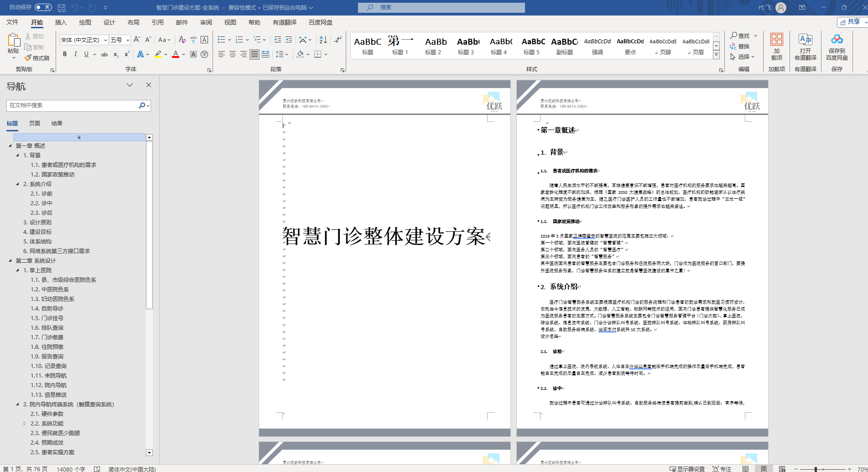
Task: Open the font name dropdown (宋体)
Action: pos(105,40)
